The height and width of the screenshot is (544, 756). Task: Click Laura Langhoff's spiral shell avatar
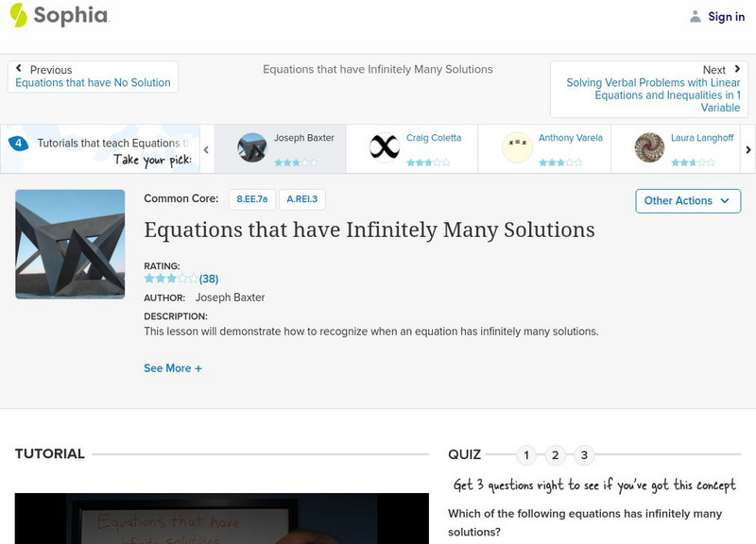[x=648, y=144]
